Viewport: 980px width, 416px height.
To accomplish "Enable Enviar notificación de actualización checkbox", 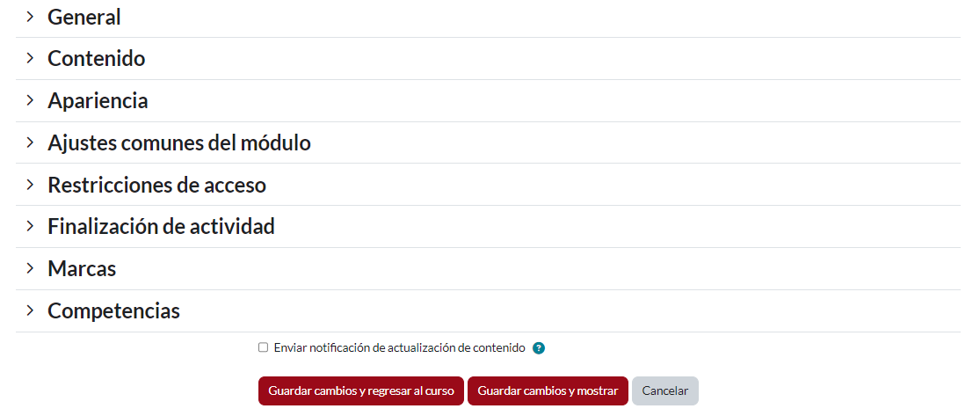I will point(263,347).
